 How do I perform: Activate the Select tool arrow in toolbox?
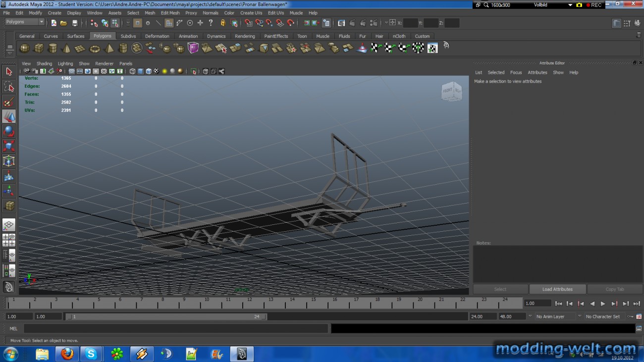[9, 72]
